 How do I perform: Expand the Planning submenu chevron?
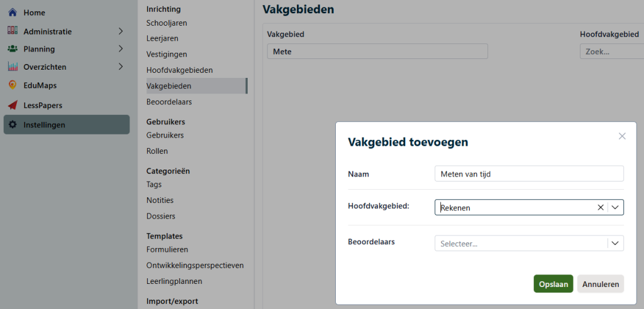(x=121, y=49)
